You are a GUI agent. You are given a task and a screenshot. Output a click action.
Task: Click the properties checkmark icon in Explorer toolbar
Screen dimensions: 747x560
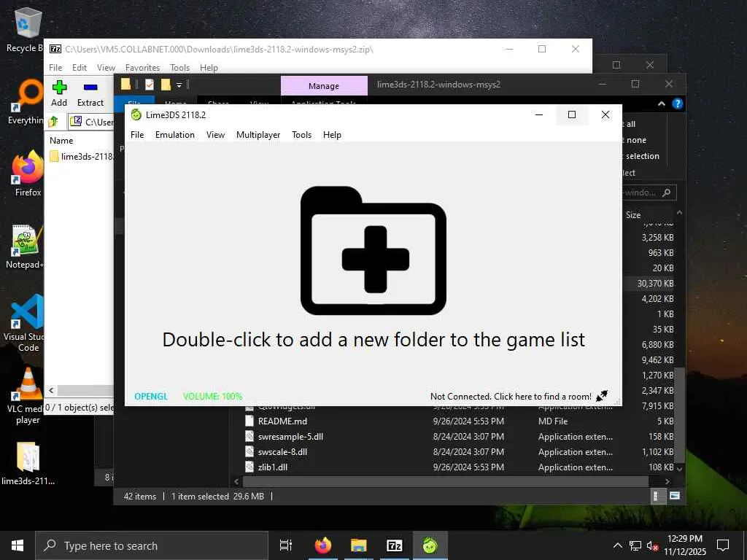150,85
